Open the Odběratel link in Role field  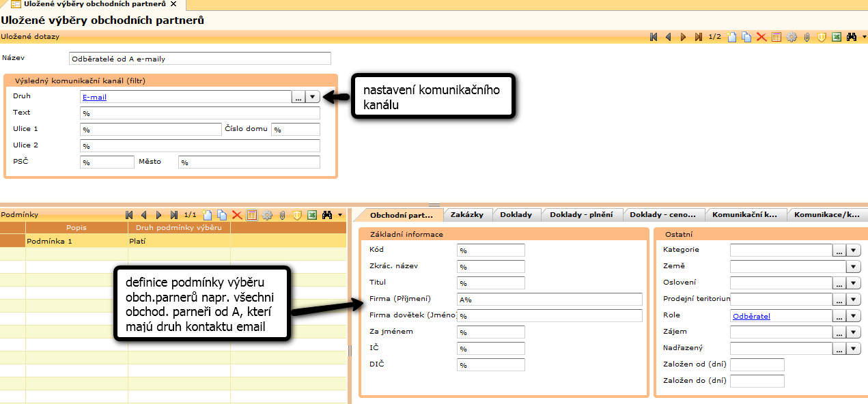(x=751, y=316)
